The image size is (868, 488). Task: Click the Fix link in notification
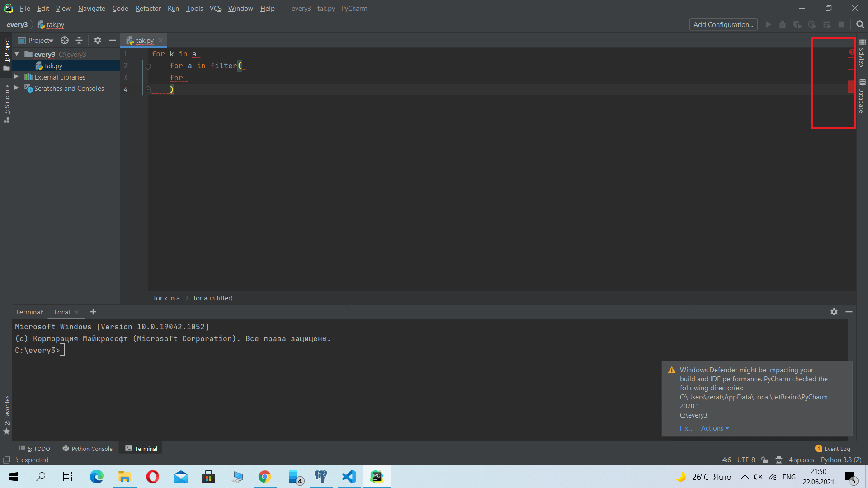(685, 428)
